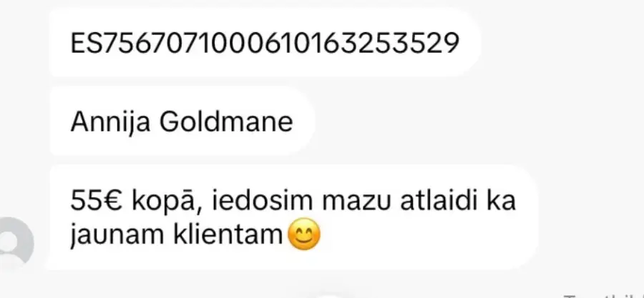
Task: Click the word klientam before the emoji
Action: [228, 235]
